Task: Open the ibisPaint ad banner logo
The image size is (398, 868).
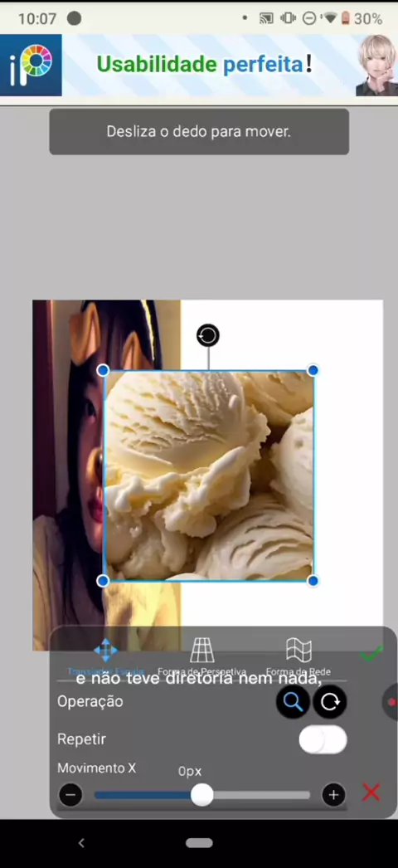Action: pos(31,66)
